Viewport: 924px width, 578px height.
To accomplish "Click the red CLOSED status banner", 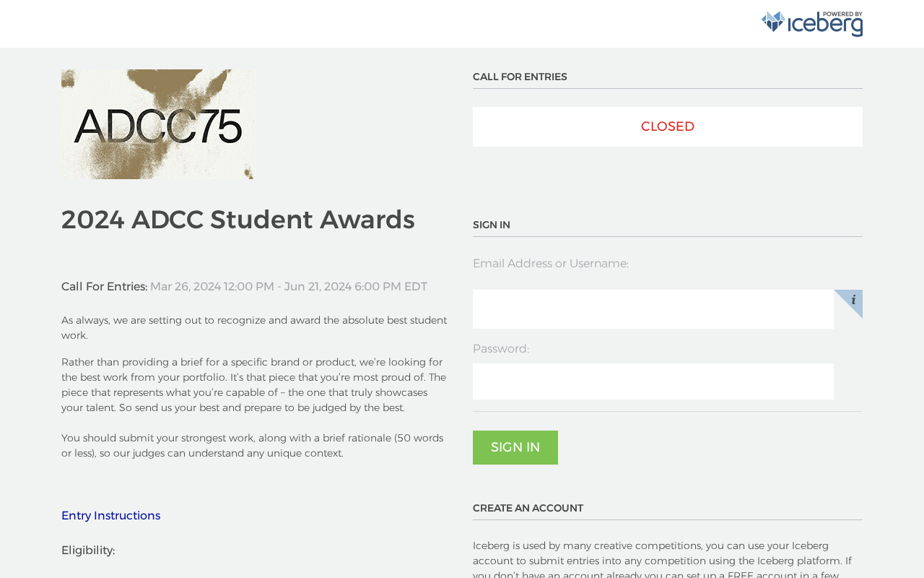I will click(667, 127).
